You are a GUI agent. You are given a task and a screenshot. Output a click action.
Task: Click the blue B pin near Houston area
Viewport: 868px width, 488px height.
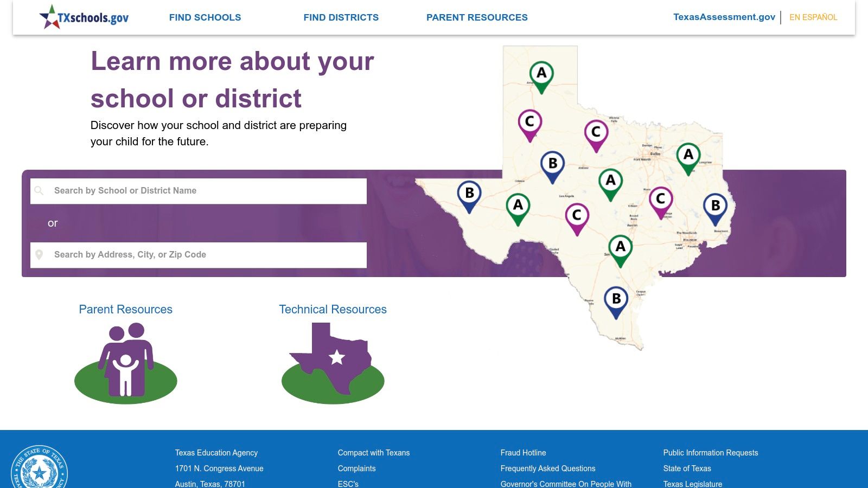point(715,206)
